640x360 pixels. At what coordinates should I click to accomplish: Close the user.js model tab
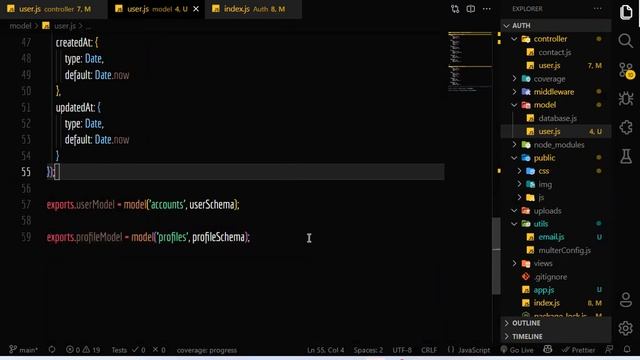point(196,9)
